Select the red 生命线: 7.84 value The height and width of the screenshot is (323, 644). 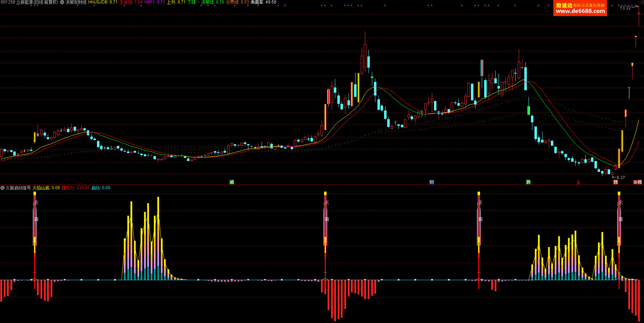[x=131, y=2]
